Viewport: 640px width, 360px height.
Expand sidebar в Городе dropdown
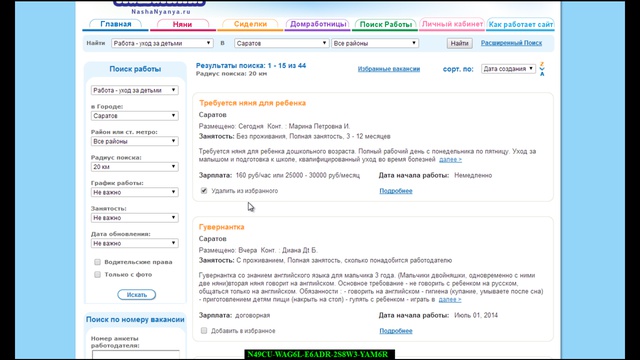pyautogui.click(x=135, y=116)
